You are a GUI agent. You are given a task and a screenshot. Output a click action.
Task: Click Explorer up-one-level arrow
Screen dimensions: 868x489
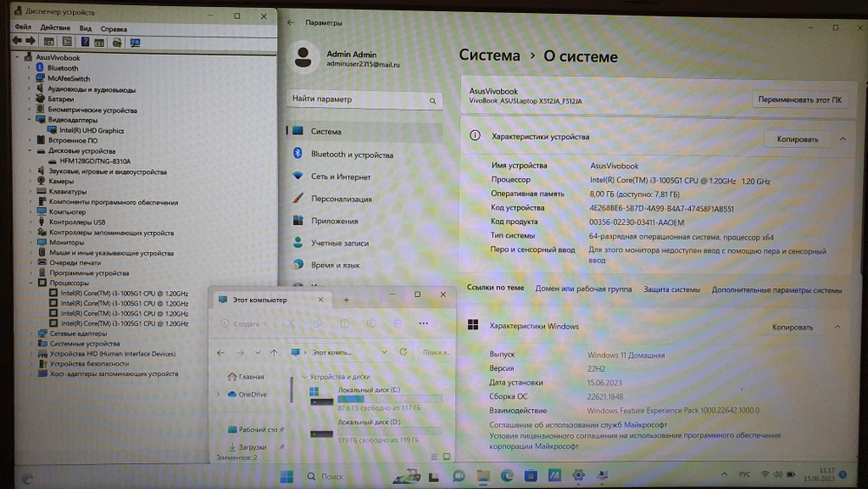(274, 353)
